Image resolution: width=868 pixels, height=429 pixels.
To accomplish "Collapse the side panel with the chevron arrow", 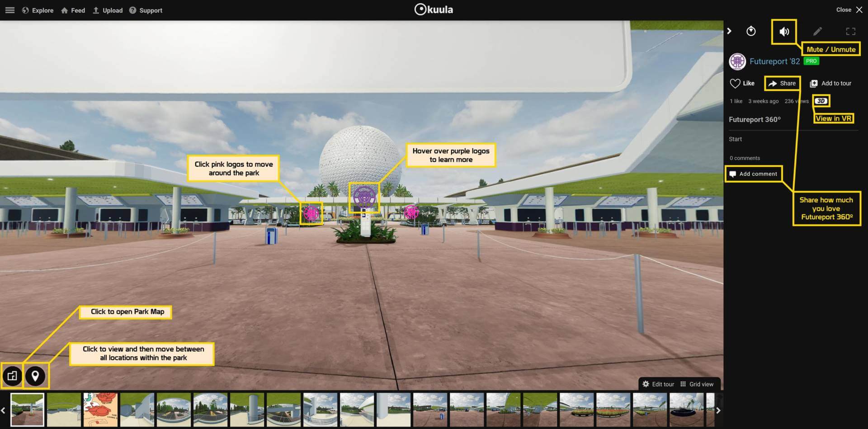I will tap(729, 31).
